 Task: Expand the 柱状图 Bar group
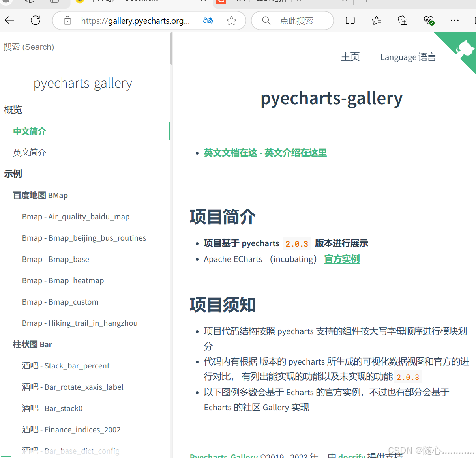click(32, 344)
